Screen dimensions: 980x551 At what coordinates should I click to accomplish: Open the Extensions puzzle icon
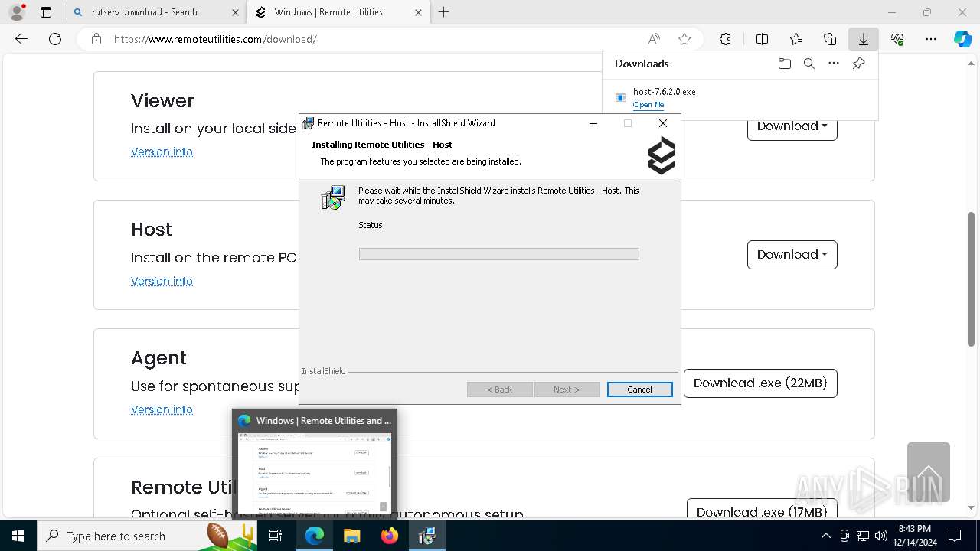click(x=725, y=39)
